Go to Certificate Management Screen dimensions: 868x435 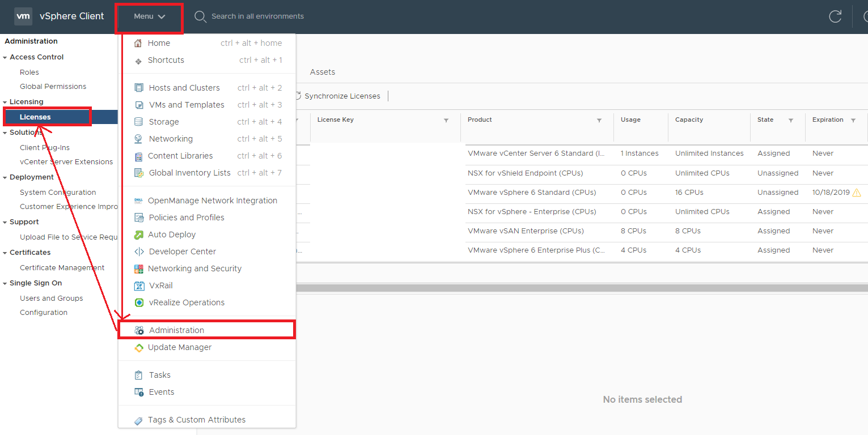pos(62,268)
